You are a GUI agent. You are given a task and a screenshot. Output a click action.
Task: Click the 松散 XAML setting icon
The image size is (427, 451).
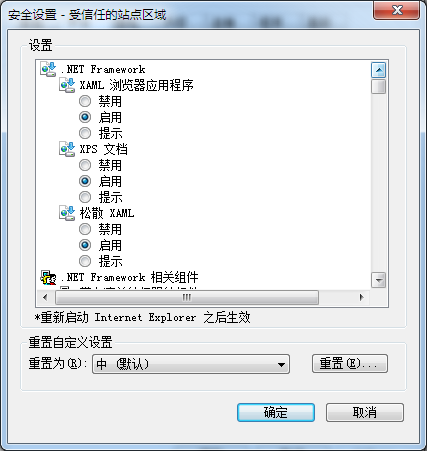(67, 213)
